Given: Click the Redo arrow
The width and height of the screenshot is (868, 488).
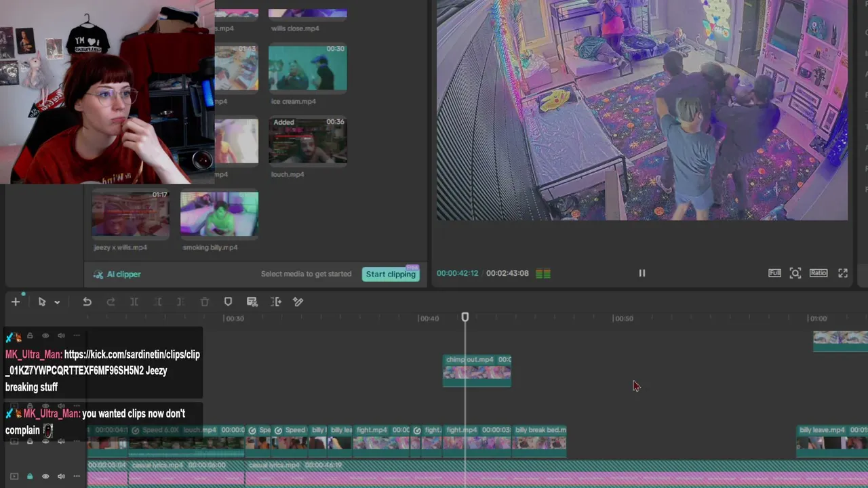Looking at the screenshot, I should pyautogui.click(x=111, y=302).
